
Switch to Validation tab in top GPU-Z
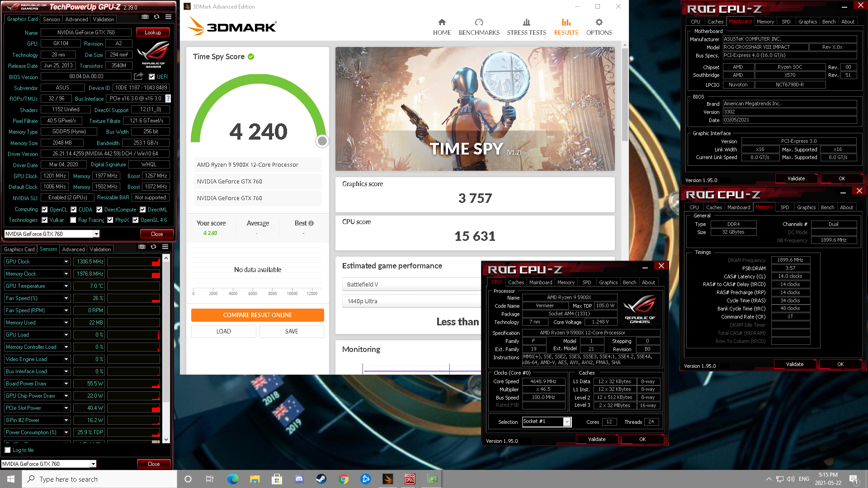(104, 19)
